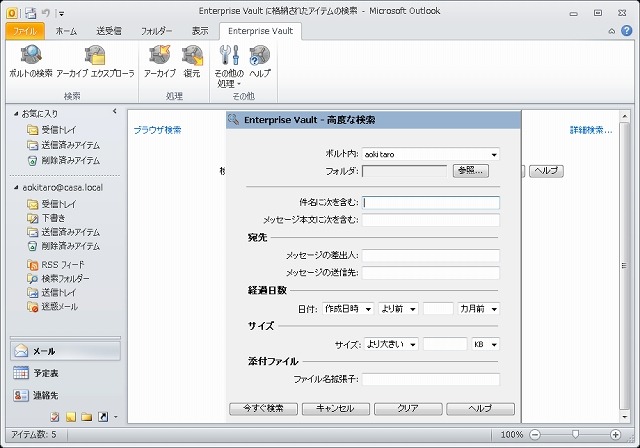Viewport: 640px width, 448px height.
Task: Click the ブラウザ検索 link
Action: tap(158, 130)
